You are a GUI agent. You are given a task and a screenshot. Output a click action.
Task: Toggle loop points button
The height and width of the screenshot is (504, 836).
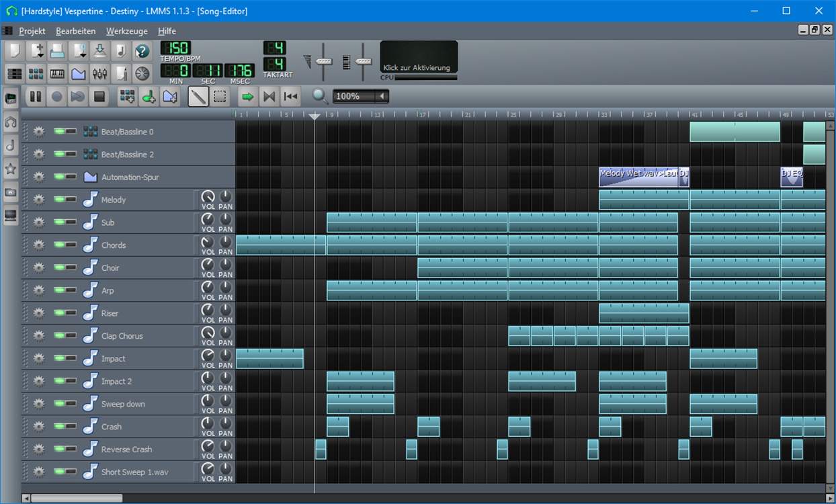[269, 97]
